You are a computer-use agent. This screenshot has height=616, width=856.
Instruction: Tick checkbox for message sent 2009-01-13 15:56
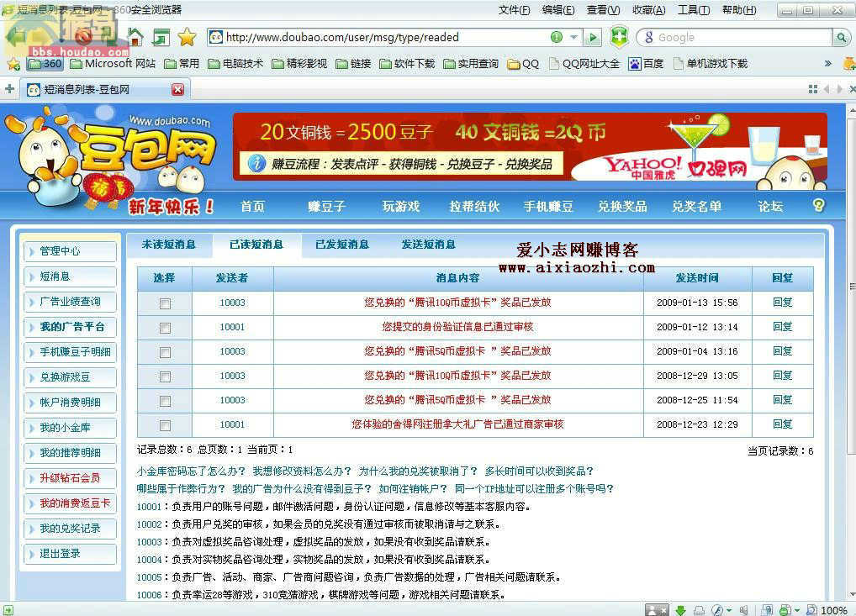point(165,303)
